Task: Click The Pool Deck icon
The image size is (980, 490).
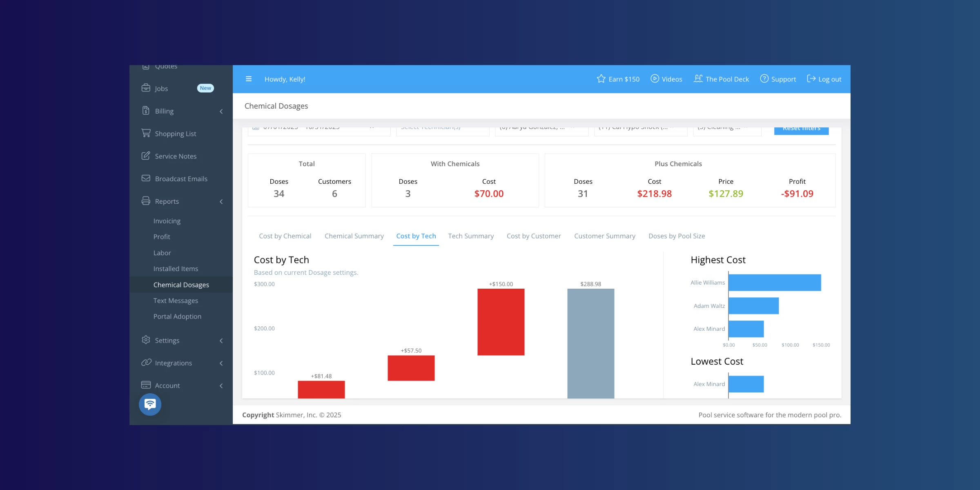Action: tap(698, 79)
